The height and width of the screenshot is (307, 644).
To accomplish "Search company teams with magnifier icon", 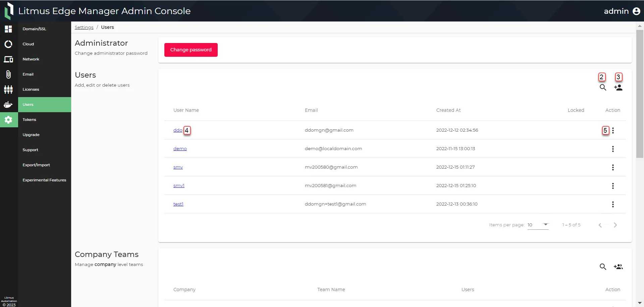I will tap(603, 267).
